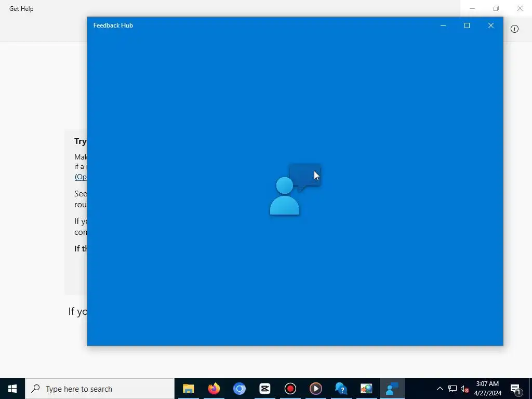This screenshot has height=399, width=532.
Task: Open the clock and date flyout
Action: pyautogui.click(x=487, y=389)
